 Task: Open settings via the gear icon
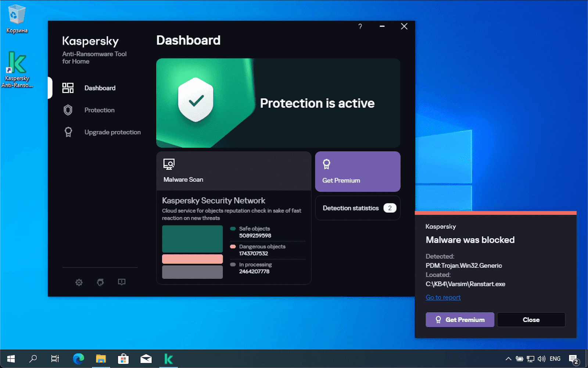[x=79, y=282]
